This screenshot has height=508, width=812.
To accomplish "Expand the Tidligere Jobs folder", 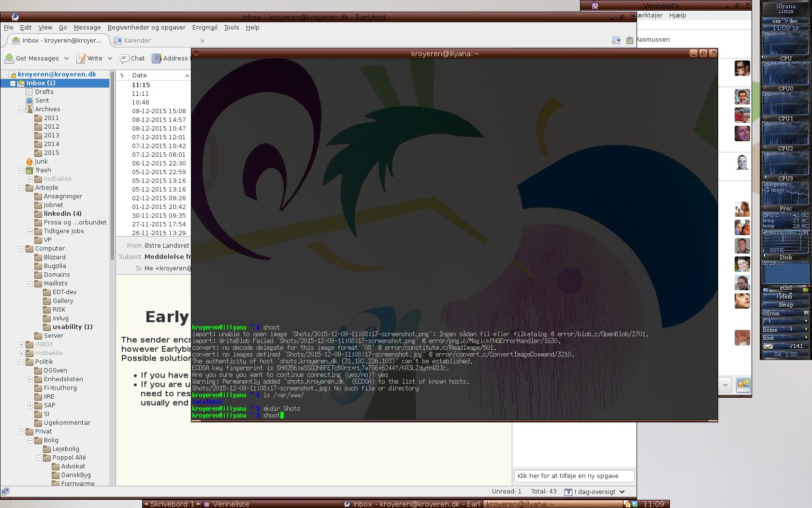I will pos(30,231).
